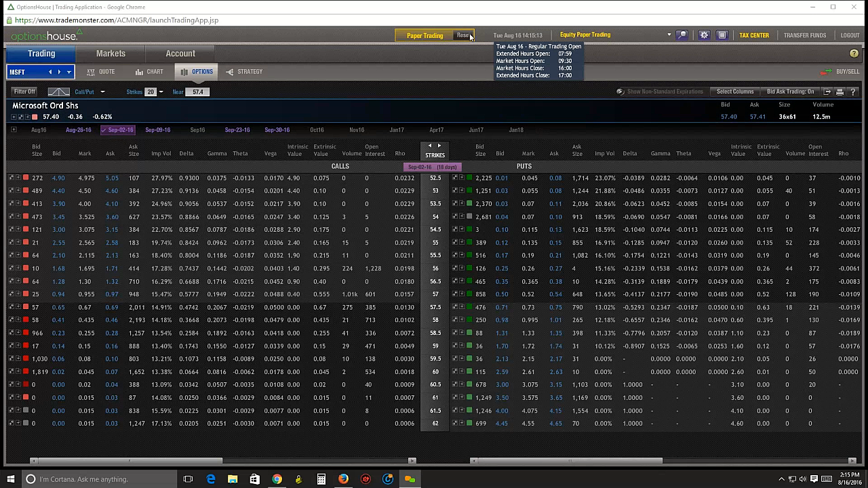The width and height of the screenshot is (868, 488).
Task: Open settings gear icon in header
Action: point(704,35)
